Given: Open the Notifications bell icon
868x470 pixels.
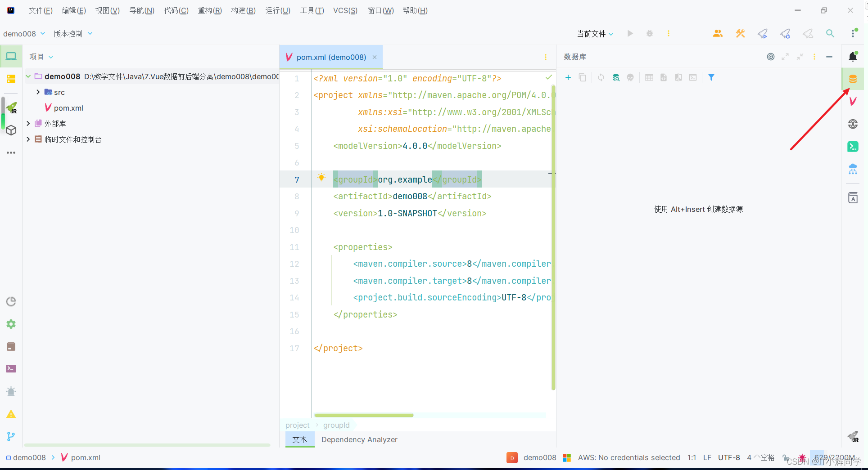Looking at the screenshot, I should (853, 57).
